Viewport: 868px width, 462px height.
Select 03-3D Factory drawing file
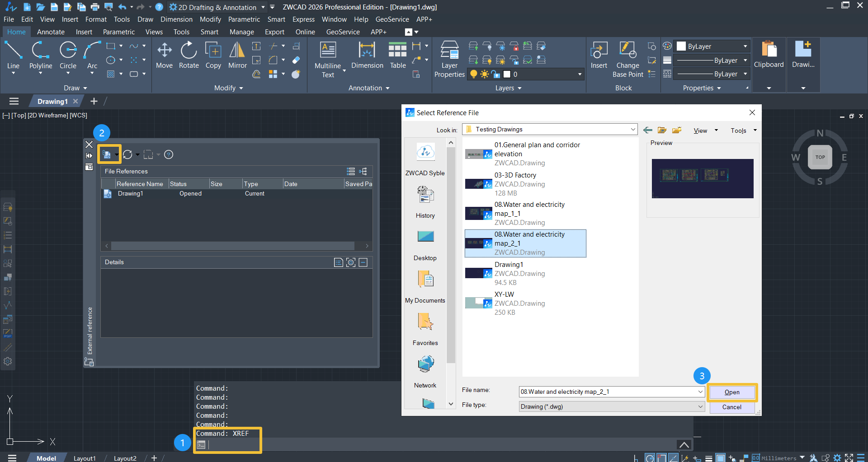point(525,184)
